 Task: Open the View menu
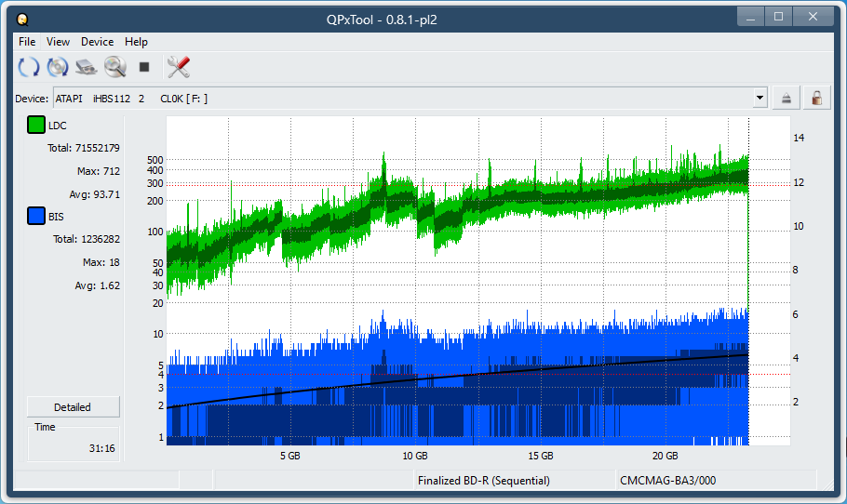point(58,42)
